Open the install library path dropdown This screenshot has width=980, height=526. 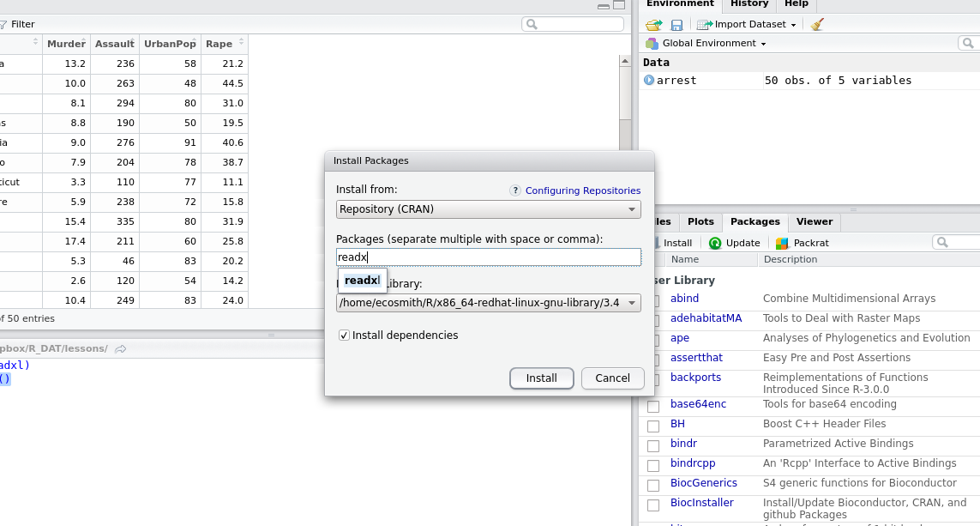pos(488,303)
